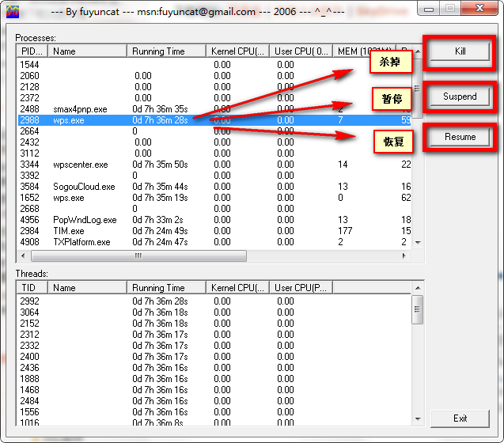Click processes list scroll down arrow
This screenshot has width=504, height=443.
click(418, 242)
